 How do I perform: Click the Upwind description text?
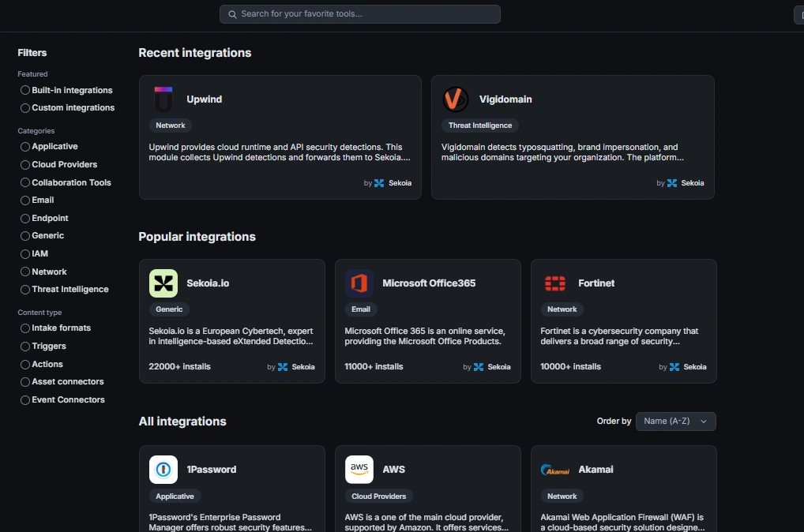coord(280,152)
